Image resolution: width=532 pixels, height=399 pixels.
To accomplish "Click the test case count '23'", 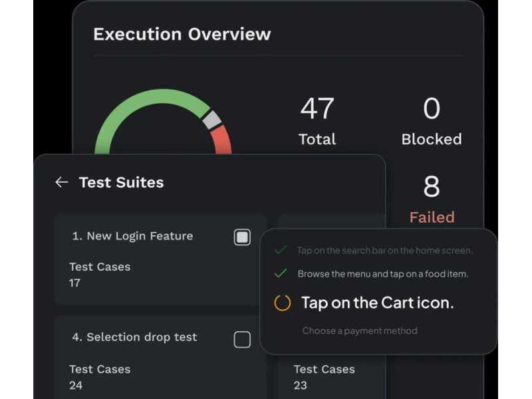I will pos(301,386).
